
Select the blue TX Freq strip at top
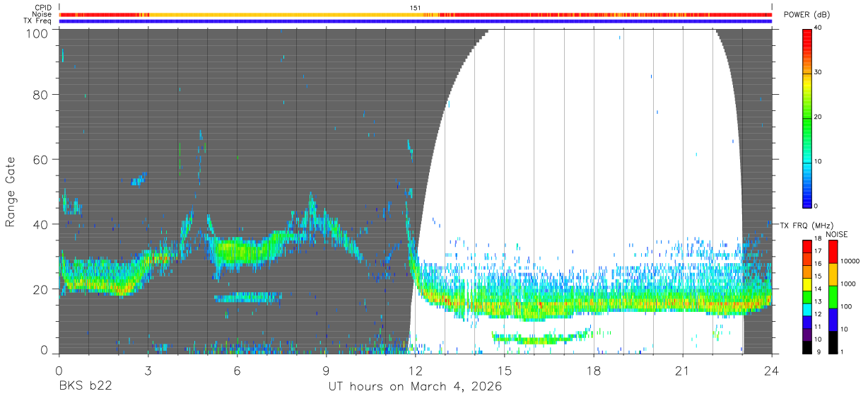416,21
